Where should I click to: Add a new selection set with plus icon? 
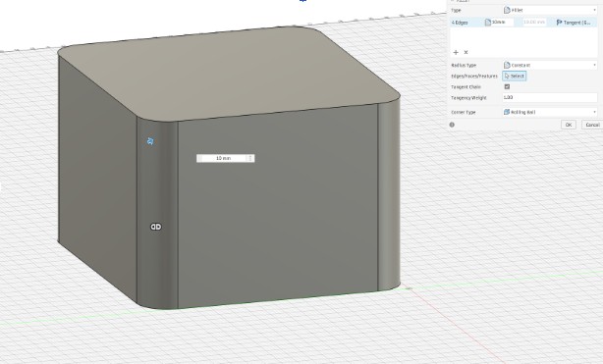[456, 52]
